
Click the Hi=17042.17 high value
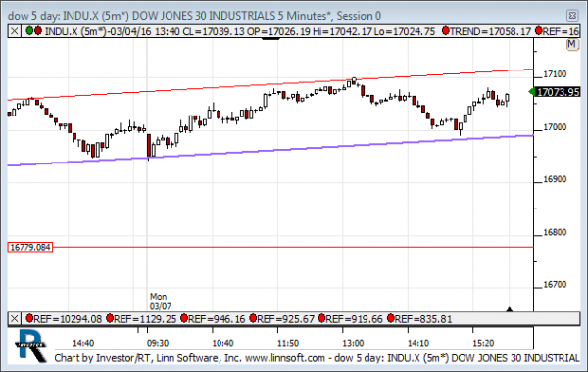(342, 31)
